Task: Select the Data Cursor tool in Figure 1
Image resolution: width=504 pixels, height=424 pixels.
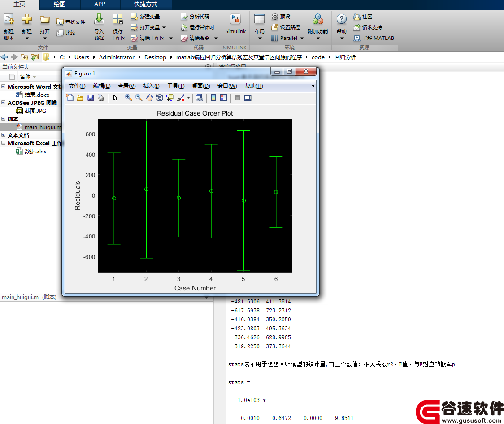Action: coord(170,98)
